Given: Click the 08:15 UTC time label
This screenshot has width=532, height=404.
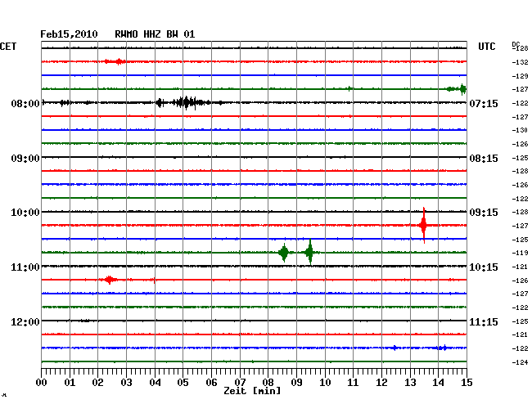Looking at the screenshot, I should click(x=484, y=159).
